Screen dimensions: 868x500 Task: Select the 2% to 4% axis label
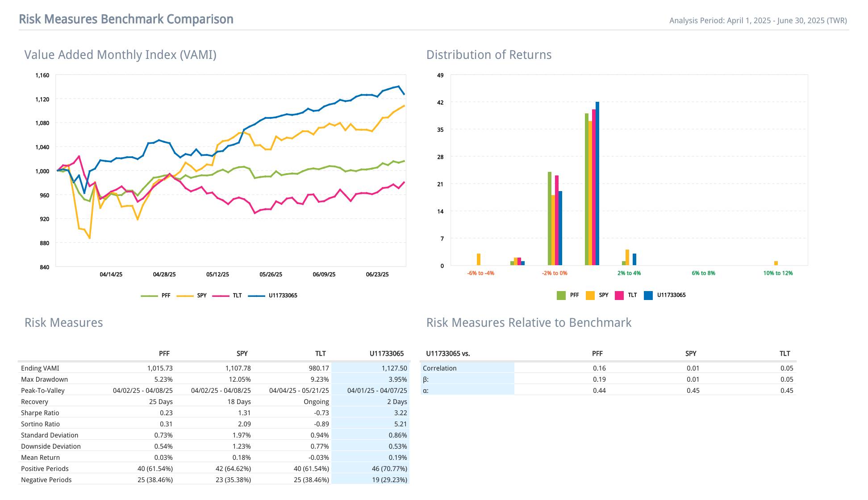coord(629,273)
